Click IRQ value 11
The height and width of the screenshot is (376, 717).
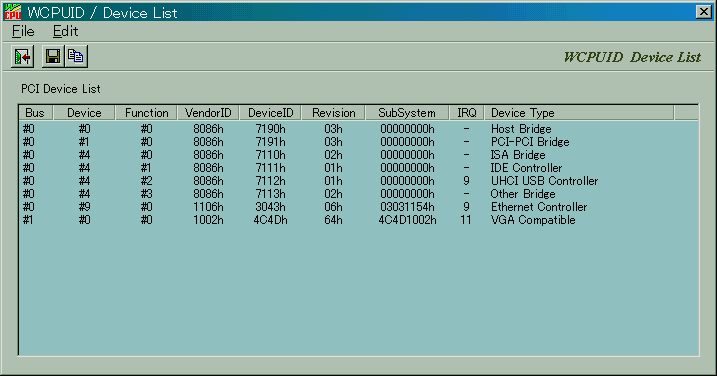click(x=466, y=220)
